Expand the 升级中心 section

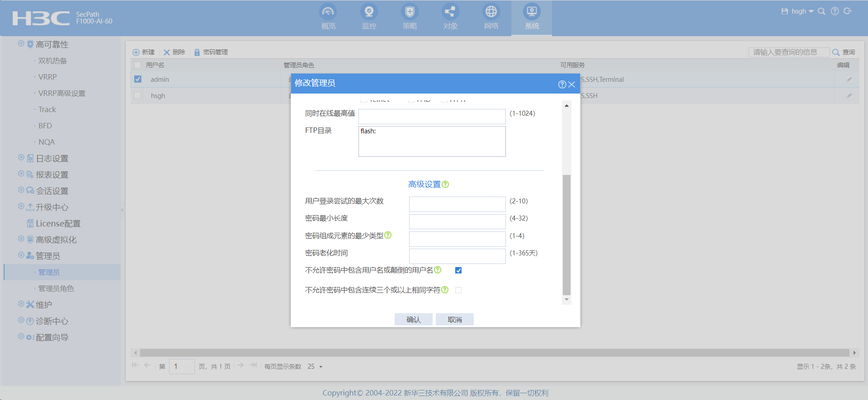21,206
